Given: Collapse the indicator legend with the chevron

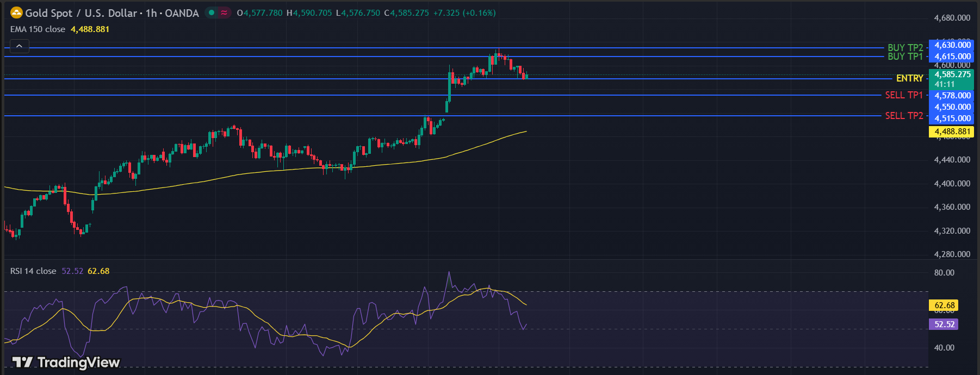Looking at the screenshot, I should pyautogui.click(x=19, y=46).
